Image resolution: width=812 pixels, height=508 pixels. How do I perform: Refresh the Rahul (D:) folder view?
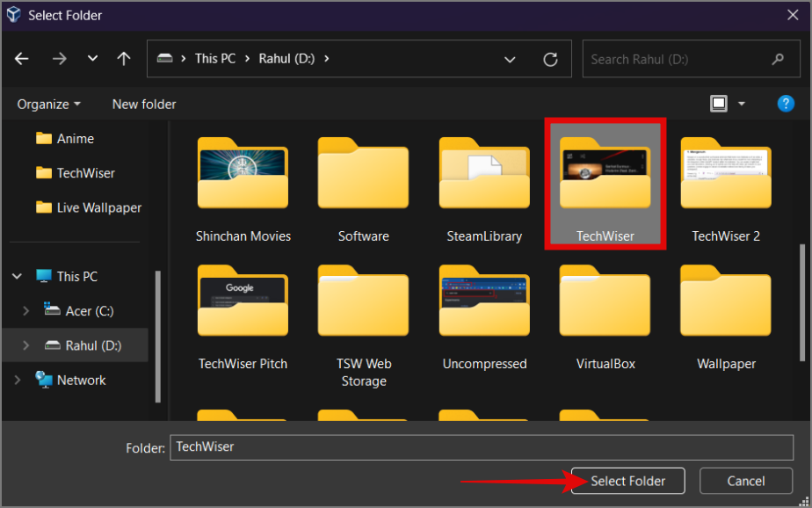pos(550,60)
